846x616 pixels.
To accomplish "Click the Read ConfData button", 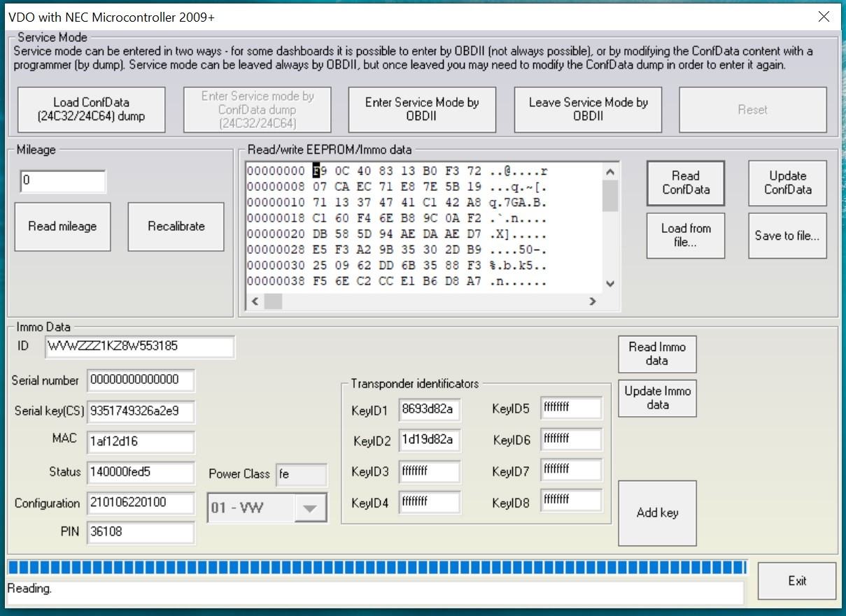I will pyautogui.click(x=685, y=183).
